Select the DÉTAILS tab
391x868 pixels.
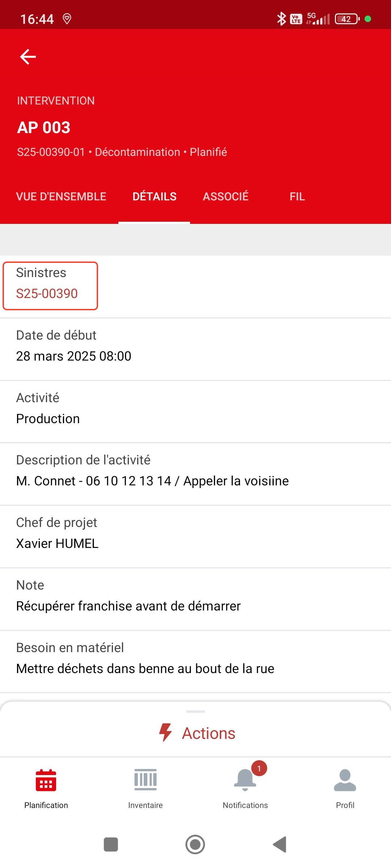click(155, 196)
